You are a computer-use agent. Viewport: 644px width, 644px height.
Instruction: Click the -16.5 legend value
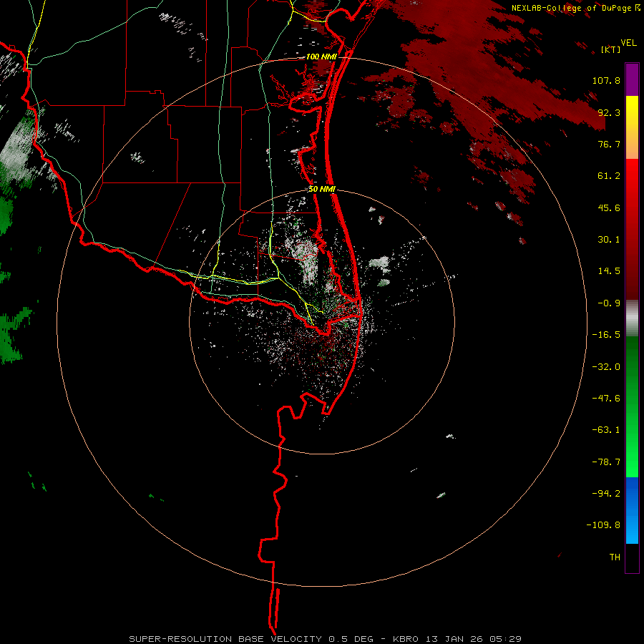click(606, 335)
